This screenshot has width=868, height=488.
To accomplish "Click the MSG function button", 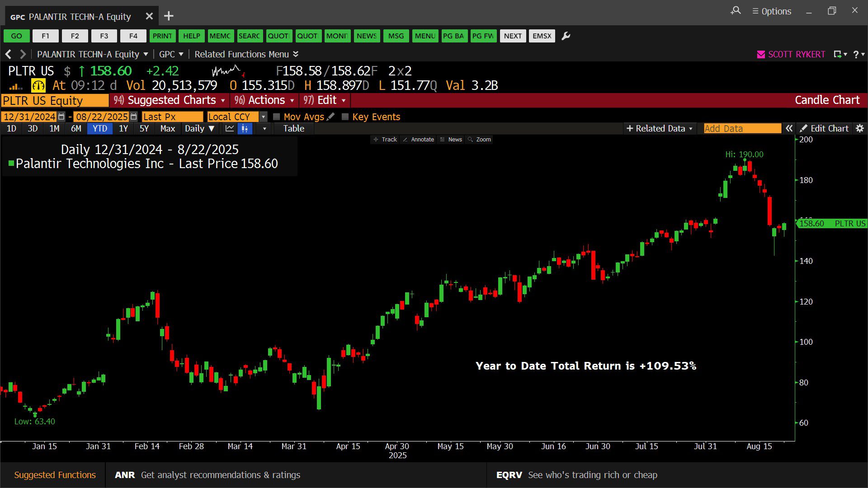I will point(396,36).
